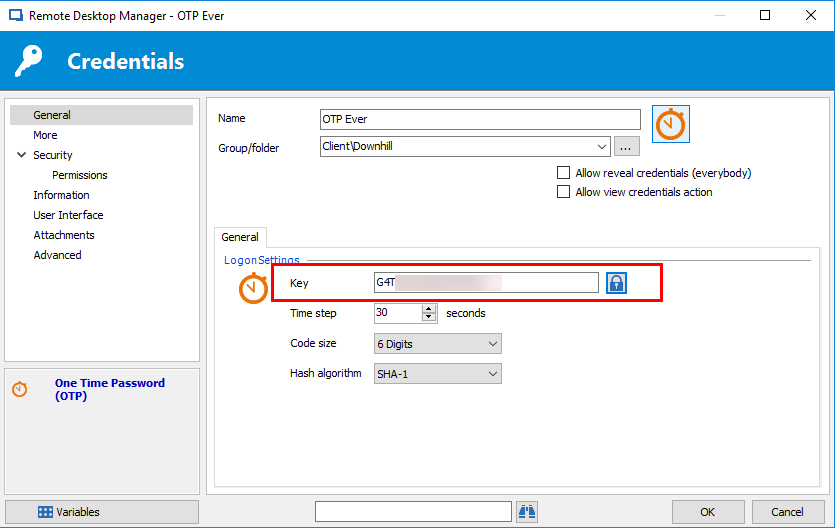
Task: Click the OTP clock icon beside Name field
Action: pos(670,124)
